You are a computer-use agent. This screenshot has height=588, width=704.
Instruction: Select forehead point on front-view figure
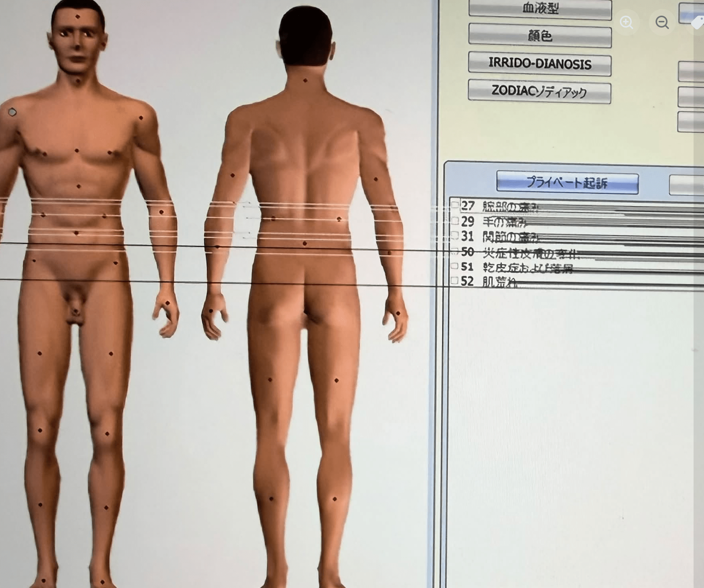[x=77, y=17]
